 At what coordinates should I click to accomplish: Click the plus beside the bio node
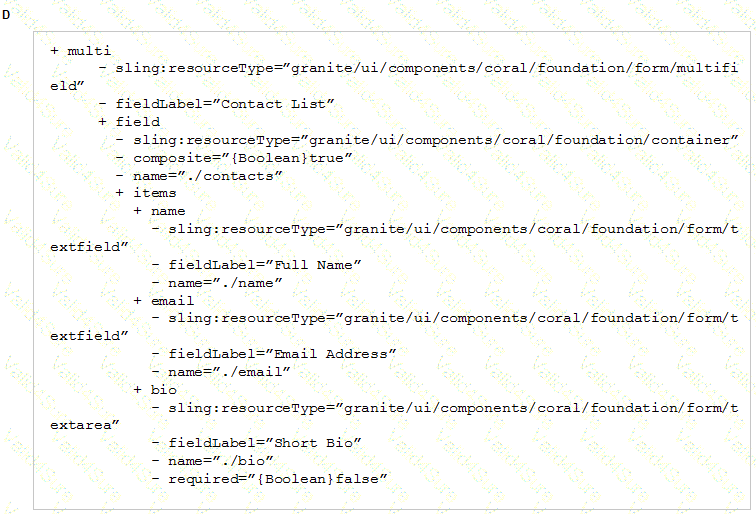click(137, 390)
